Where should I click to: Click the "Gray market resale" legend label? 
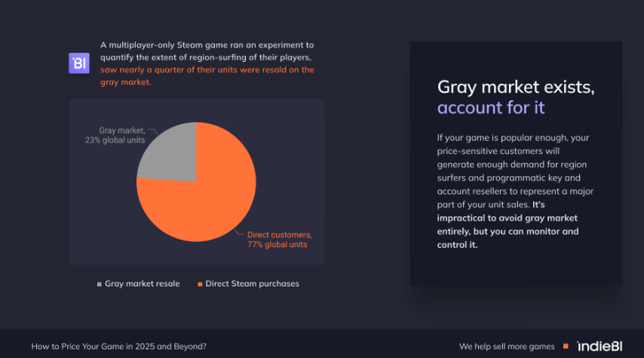click(x=142, y=284)
